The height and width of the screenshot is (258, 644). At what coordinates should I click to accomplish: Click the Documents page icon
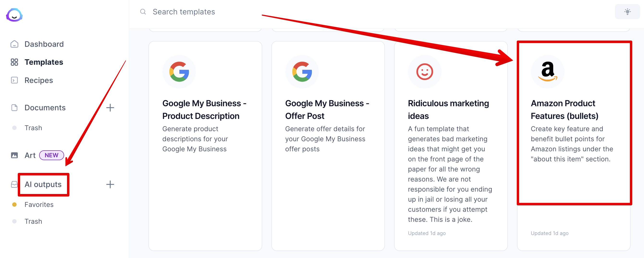14,108
